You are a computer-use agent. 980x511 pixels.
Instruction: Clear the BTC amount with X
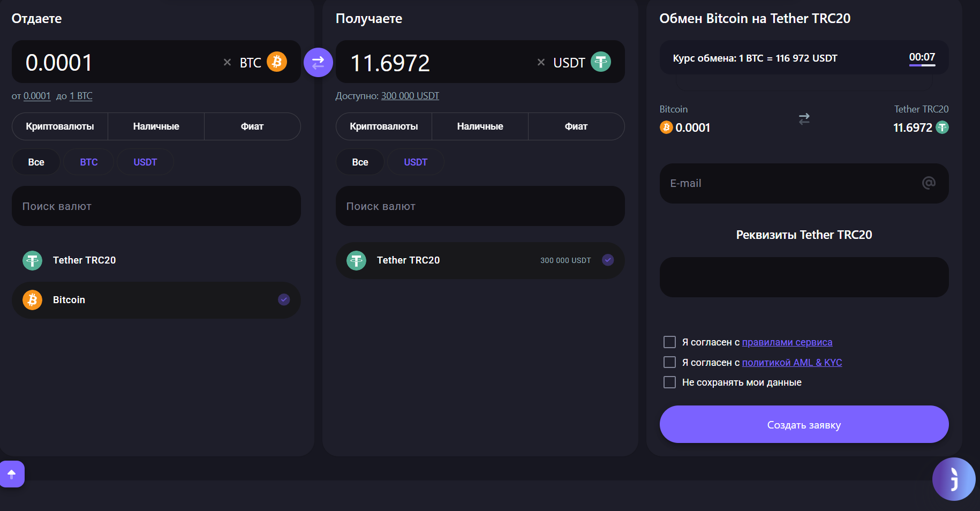pos(227,63)
